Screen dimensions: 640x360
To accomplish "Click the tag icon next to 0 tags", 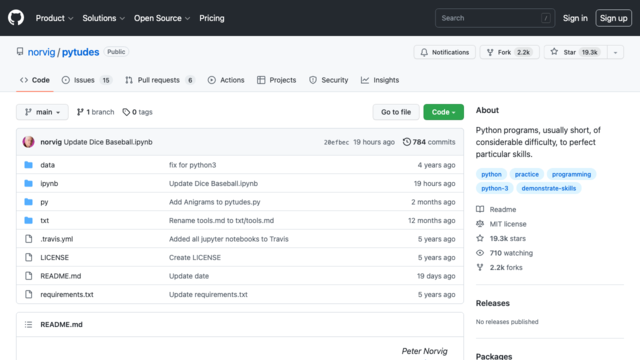I will tap(126, 112).
